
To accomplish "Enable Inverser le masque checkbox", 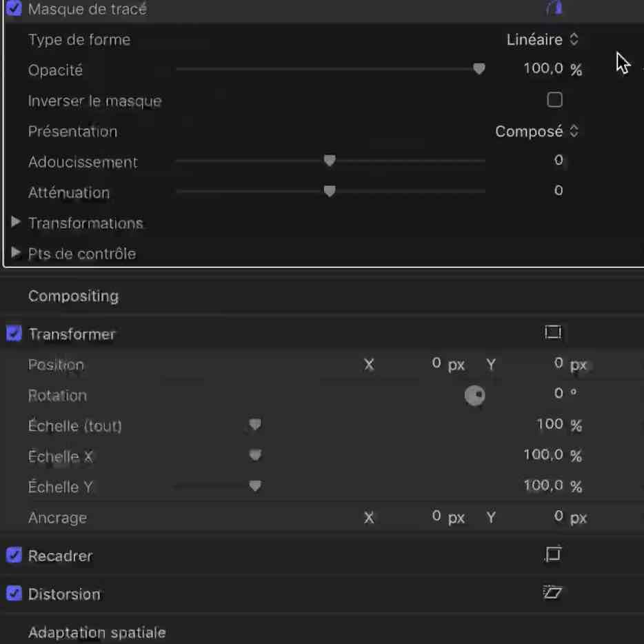I will pyautogui.click(x=554, y=100).
